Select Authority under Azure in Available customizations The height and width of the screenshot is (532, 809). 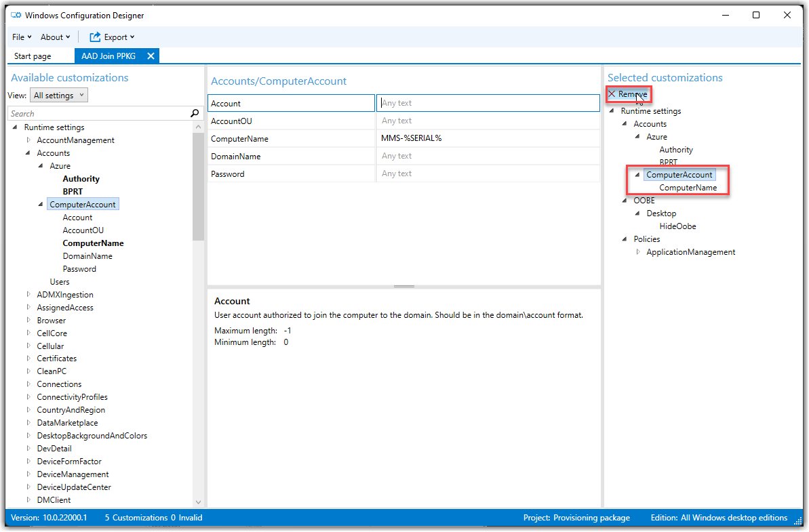81,179
